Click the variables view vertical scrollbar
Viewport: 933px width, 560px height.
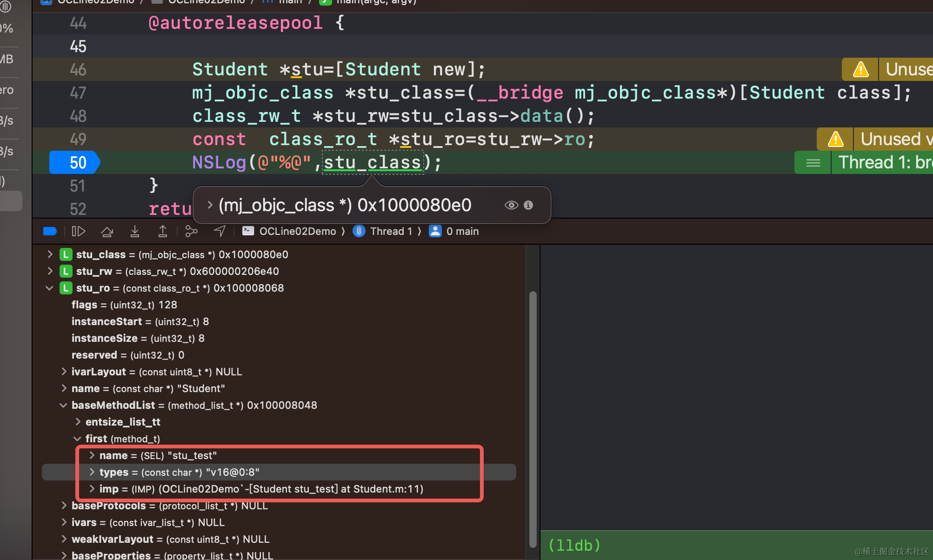pos(533,419)
